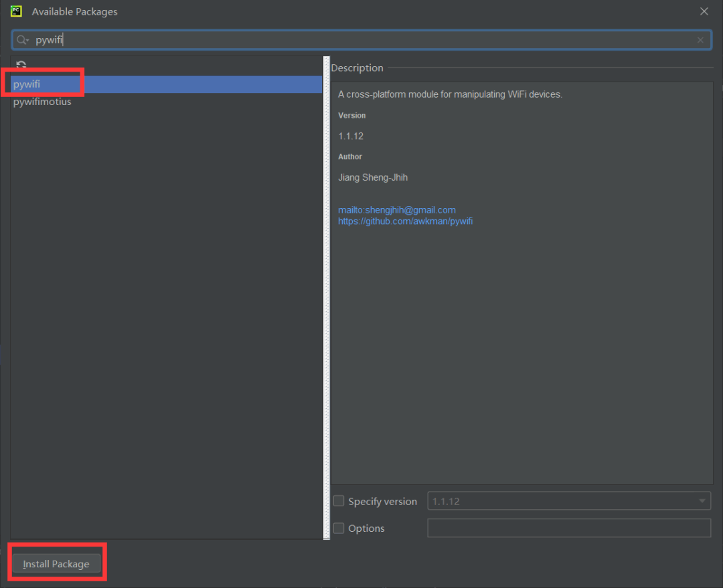Open the mailto shengjhih@gmail.com link
This screenshot has height=588, width=723.
tap(396, 210)
